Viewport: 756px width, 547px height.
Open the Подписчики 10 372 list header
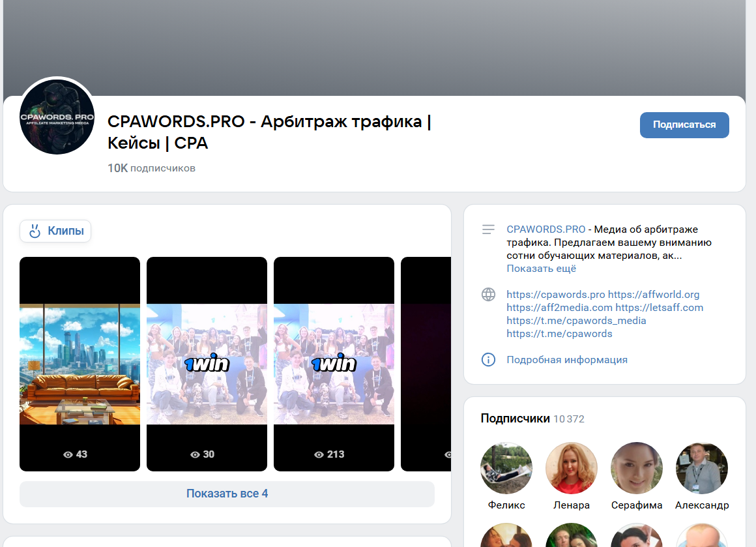pos(532,419)
